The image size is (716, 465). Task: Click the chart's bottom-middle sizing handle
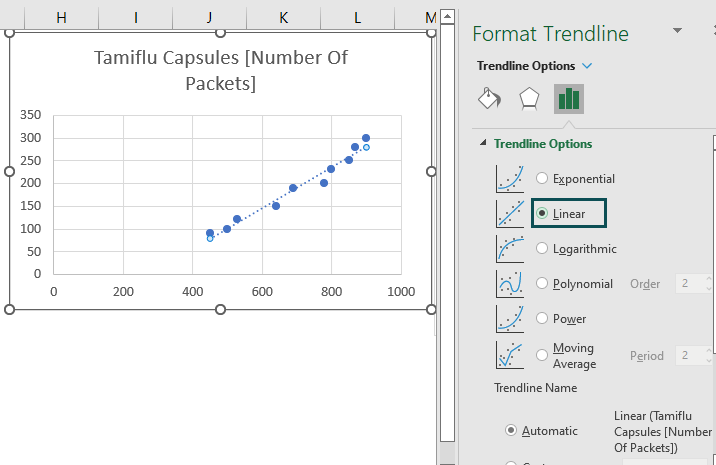pos(220,310)
